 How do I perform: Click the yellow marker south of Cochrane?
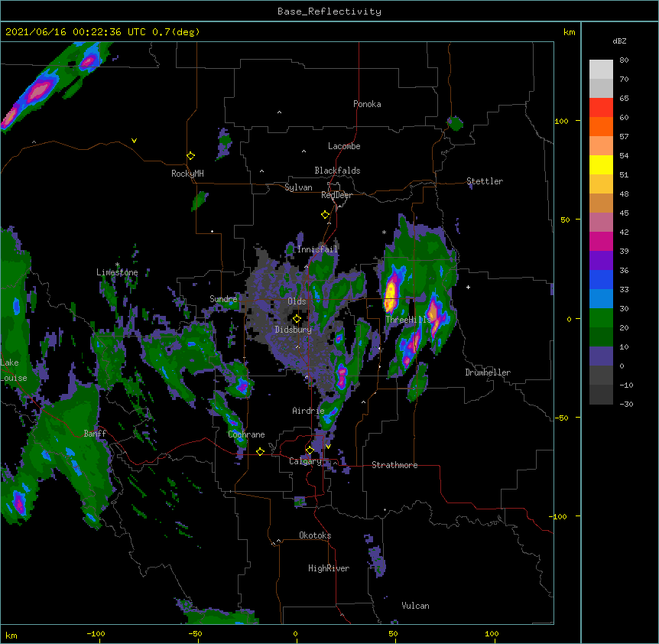pos(260,451)
